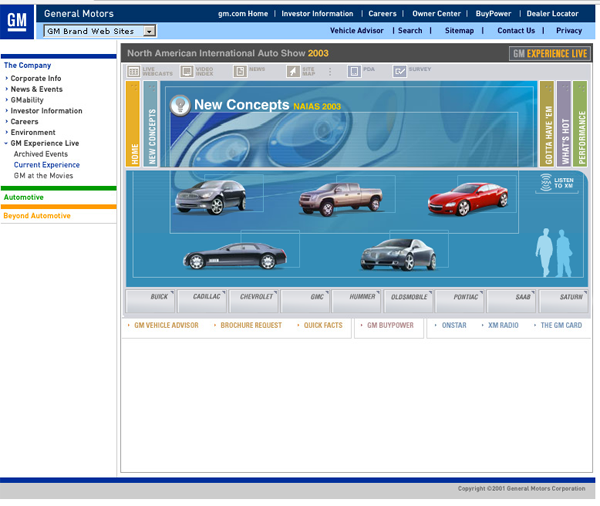Click the GM Experience Live badge
This screenshot has width=600, height=506.
pos(550,54)
